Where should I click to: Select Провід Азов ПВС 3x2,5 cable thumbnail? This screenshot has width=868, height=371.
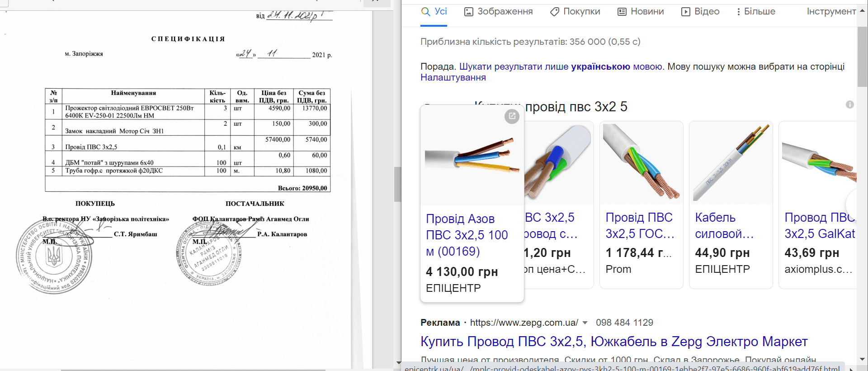click(x=472, y=158)
